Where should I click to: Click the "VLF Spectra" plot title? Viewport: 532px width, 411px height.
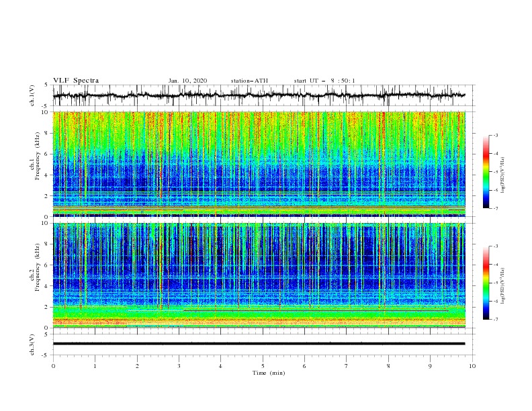pos(76,81)
